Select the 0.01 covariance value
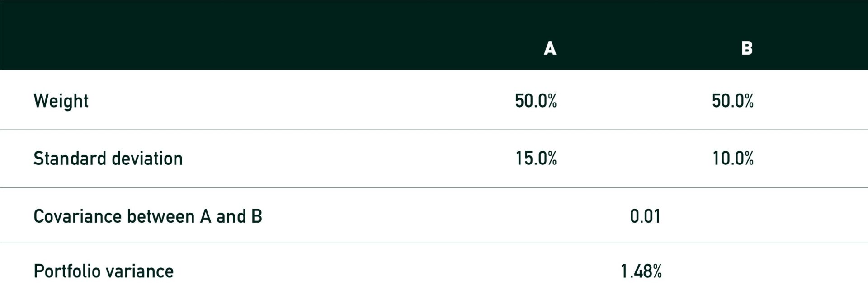The height and width of the screenshot is (304, 868). pos(645,216)
